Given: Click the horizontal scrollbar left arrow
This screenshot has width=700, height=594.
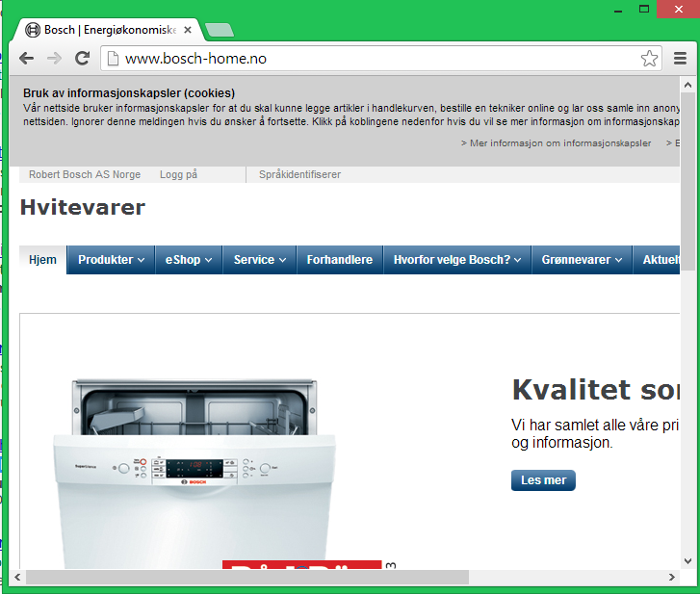Looking at the screenshot, I should [x=17, y=577].
